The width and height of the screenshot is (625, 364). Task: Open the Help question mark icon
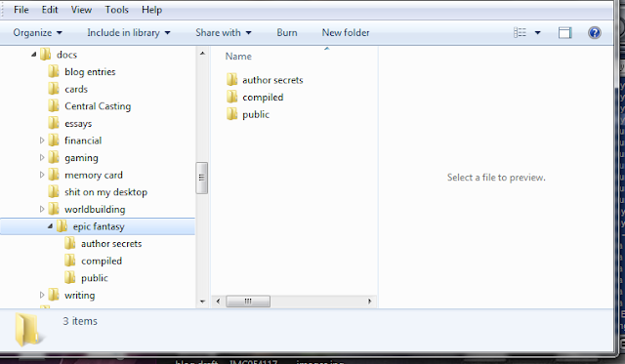click(x=594, y=32)
